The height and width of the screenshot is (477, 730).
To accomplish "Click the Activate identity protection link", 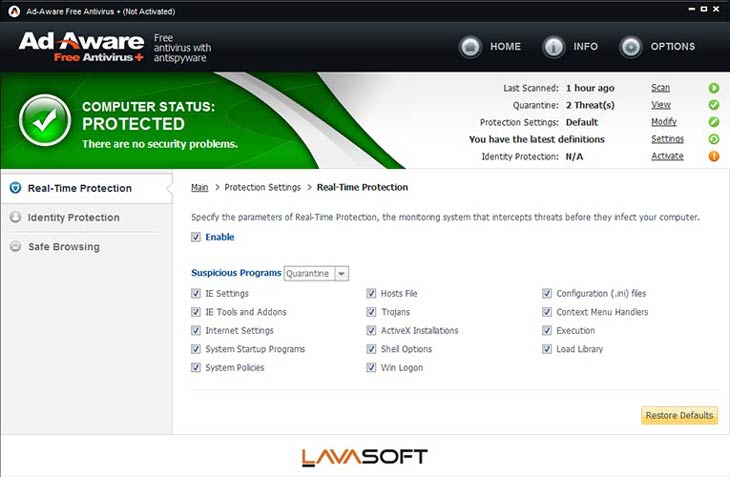I will 667,156.
